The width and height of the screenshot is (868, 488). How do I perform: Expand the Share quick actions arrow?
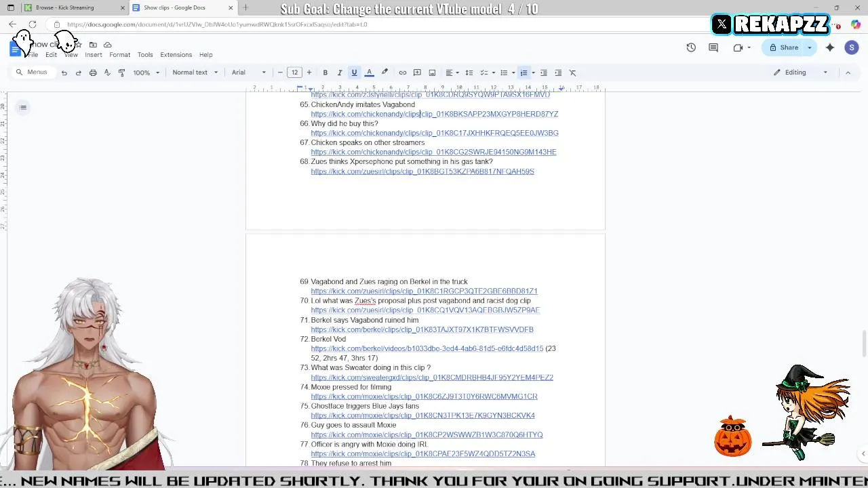point(810,47)
